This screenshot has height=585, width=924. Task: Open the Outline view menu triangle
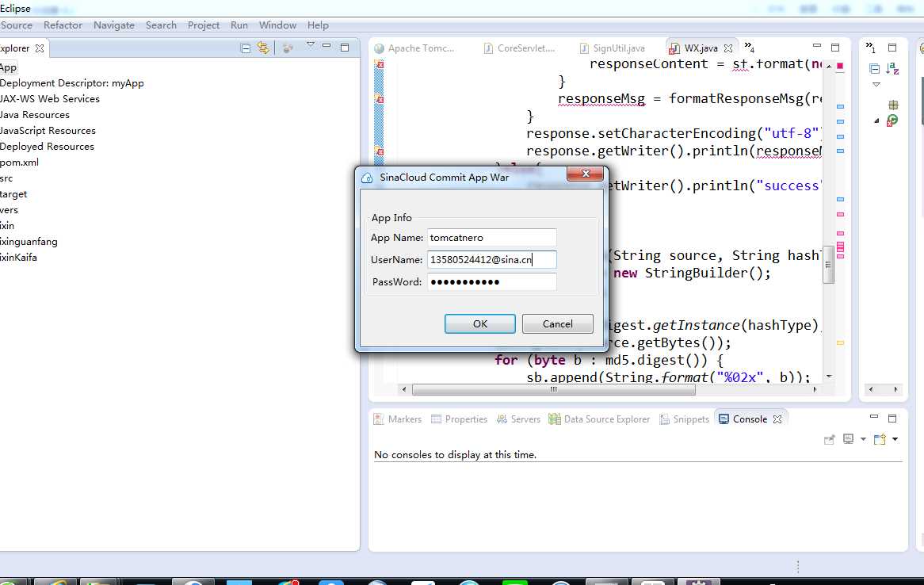click(x=876, y=85)
